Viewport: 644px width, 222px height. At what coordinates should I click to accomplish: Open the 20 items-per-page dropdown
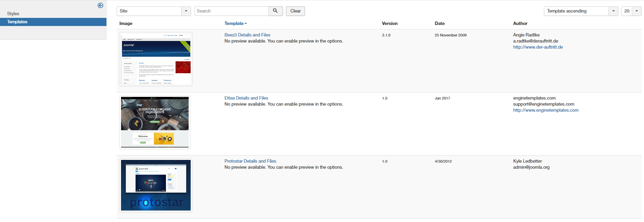click(x=637, y=11)
